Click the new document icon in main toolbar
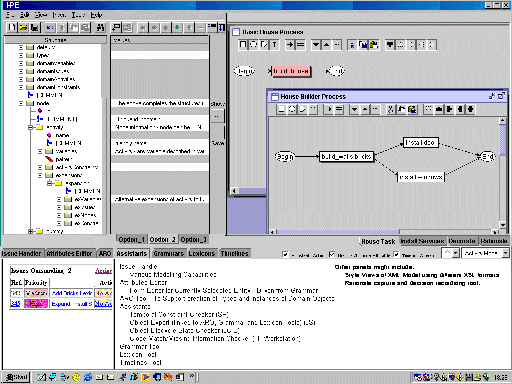Image resolution: width=512 pixels, height=384 pixels. [12, 27]
